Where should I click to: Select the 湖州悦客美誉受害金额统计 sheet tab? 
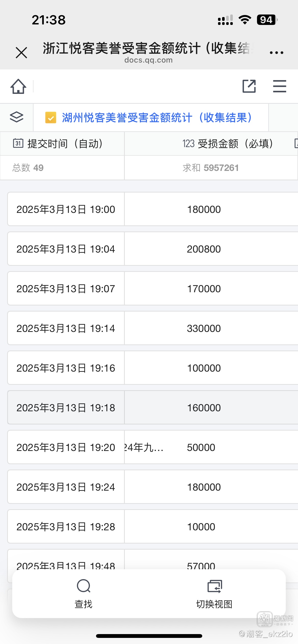coord(156,118)
